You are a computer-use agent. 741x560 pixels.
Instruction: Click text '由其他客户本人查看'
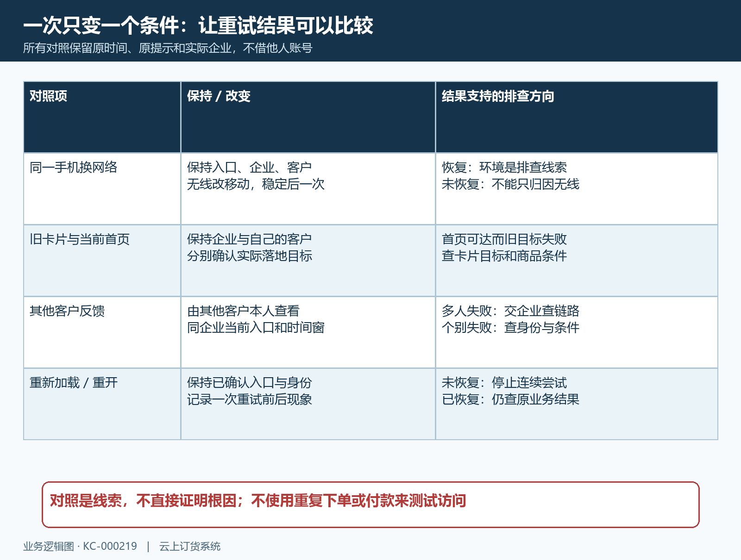[243, 311]
